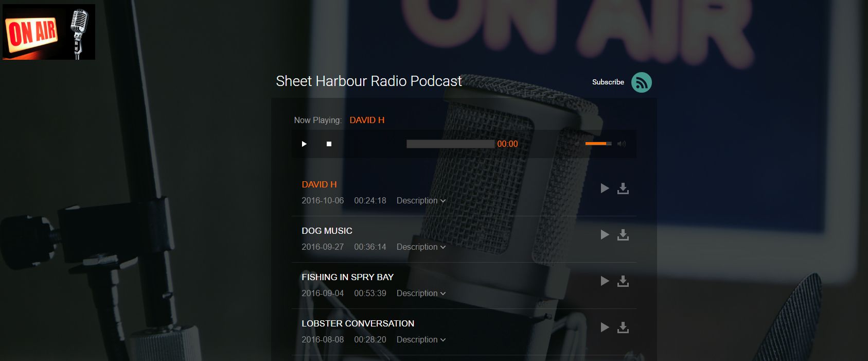Adjust the orange volume slider
Screen dimensions: 868x361
click(x=598, y=144)
